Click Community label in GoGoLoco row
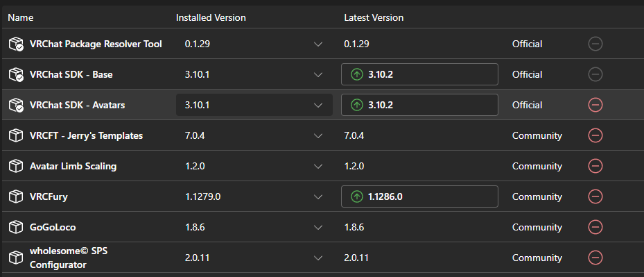This screenshot has height=277, width=644. pos(537,227)
